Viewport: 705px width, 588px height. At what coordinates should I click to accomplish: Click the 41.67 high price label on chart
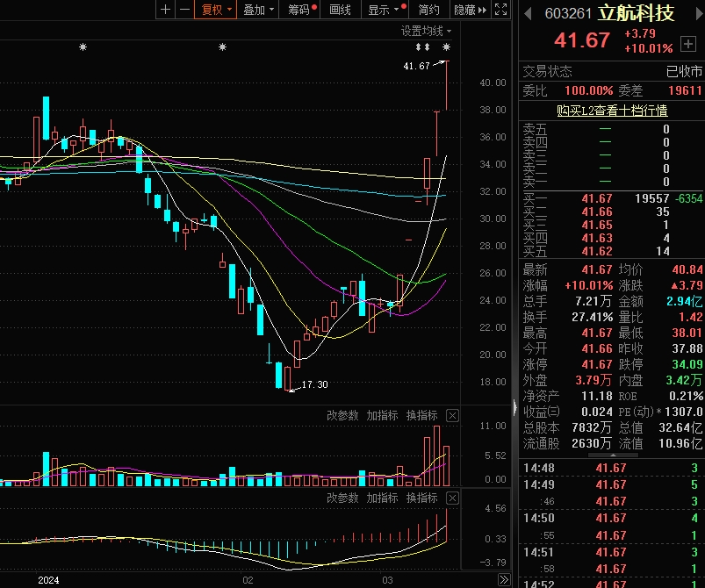(x=416, y=66)
